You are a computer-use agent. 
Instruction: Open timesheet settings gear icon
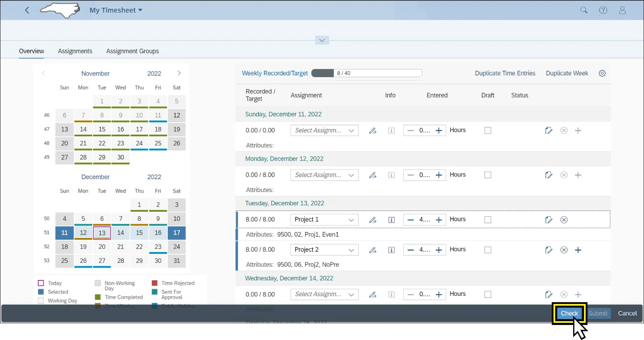coord(602,73)
